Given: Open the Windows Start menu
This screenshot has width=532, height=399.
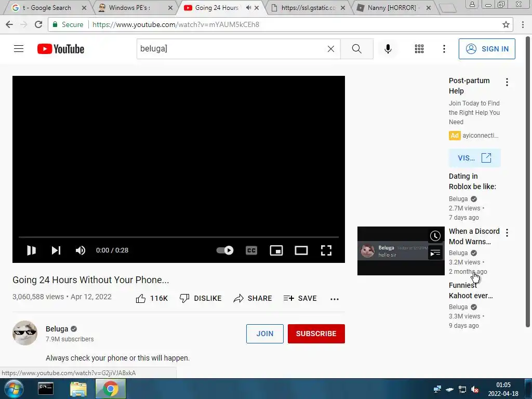Looking at the screenshot, I should [14, 389].
